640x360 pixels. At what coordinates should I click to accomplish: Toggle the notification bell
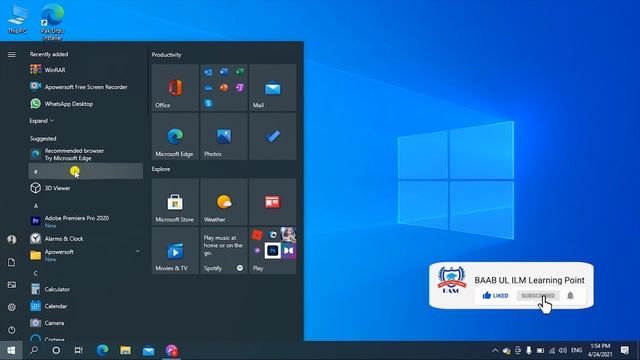coord(570,295)
